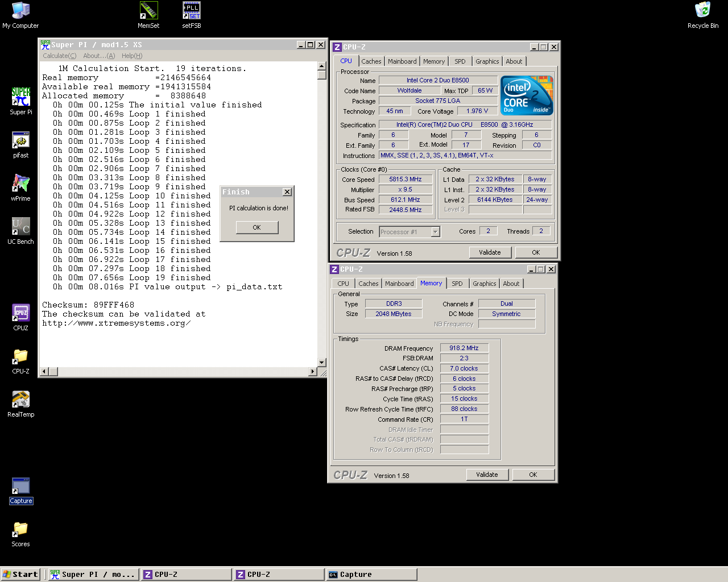Switch to Super PI in the taskbar

93,575
